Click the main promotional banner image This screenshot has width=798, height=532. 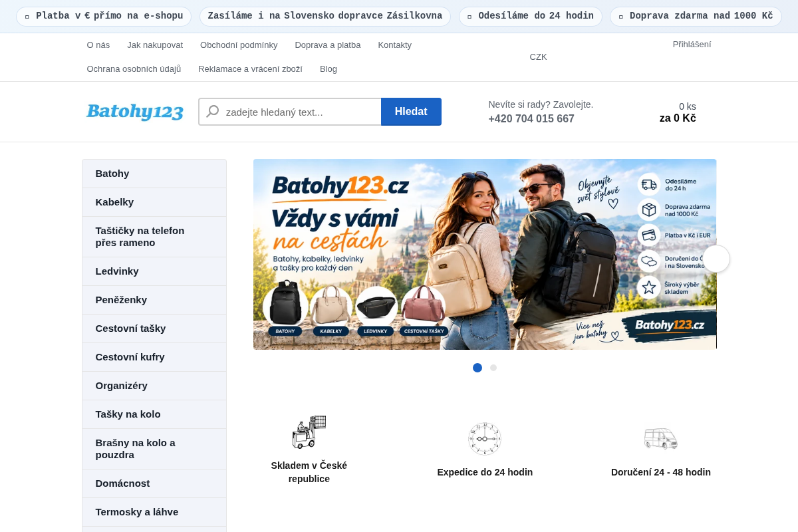click(485, 254)
